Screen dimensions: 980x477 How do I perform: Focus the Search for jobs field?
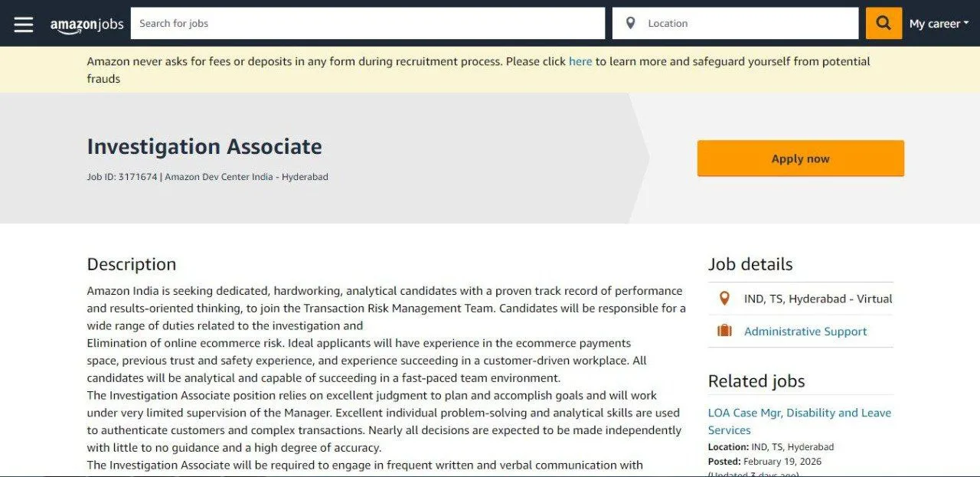(367, 24)
